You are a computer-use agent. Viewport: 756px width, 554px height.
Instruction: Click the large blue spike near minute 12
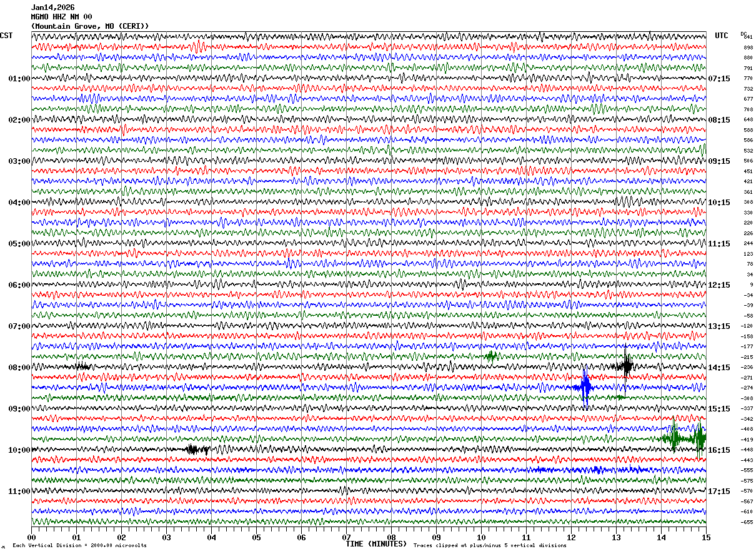(585, 388)
